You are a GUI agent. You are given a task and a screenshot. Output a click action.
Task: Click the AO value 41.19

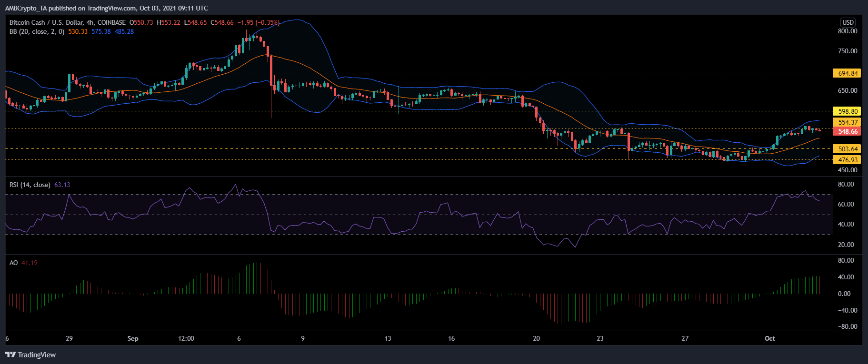coord(30,263)
